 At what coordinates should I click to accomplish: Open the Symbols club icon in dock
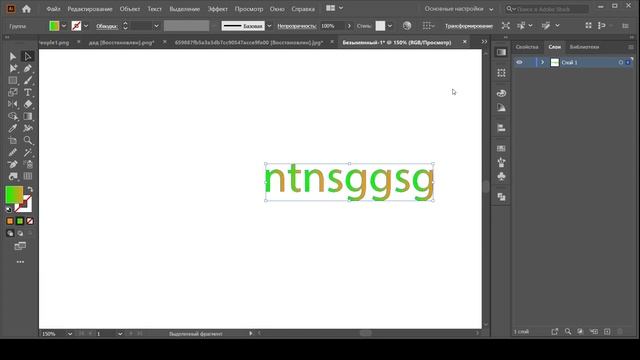(501, 176)
